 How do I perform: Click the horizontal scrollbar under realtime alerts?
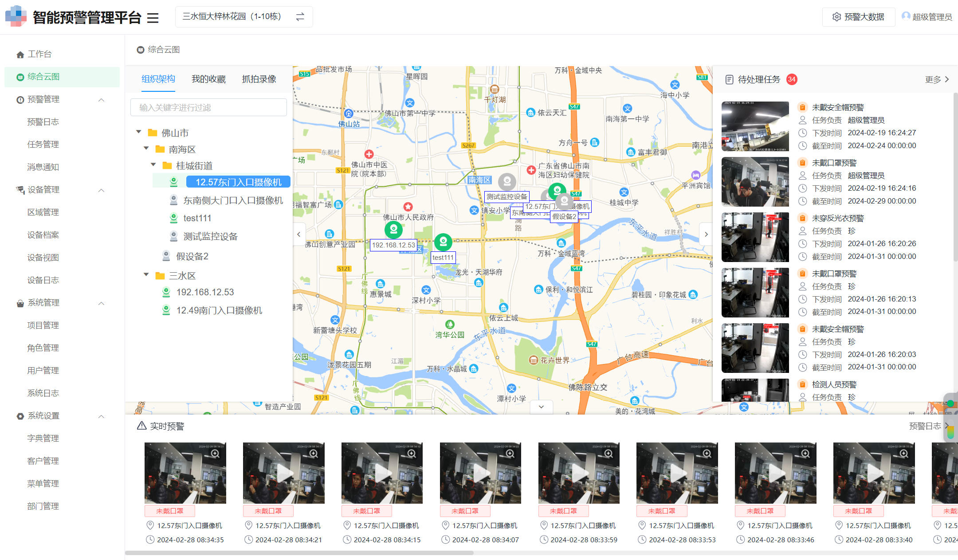click(x=299, y=553)
